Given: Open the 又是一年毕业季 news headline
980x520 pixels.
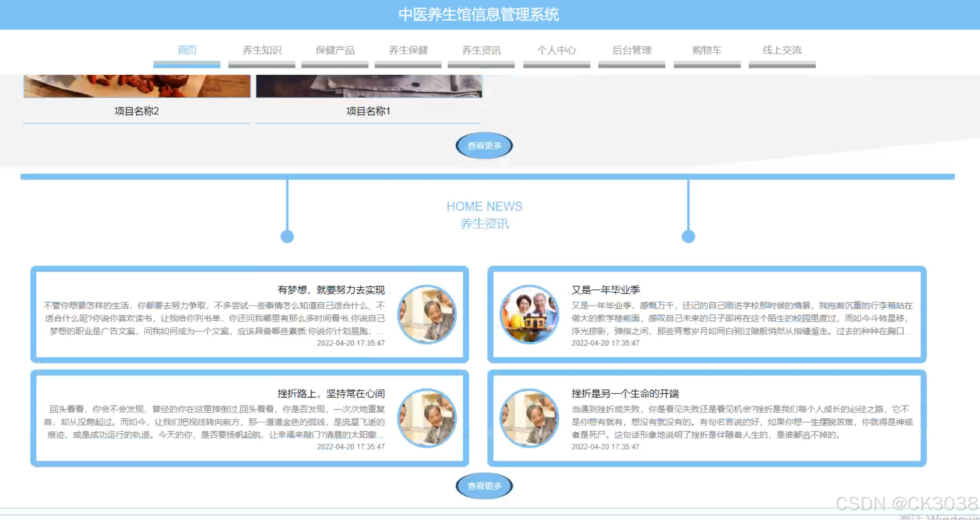Looking at the screenshot, I should [x=605, y=290].
